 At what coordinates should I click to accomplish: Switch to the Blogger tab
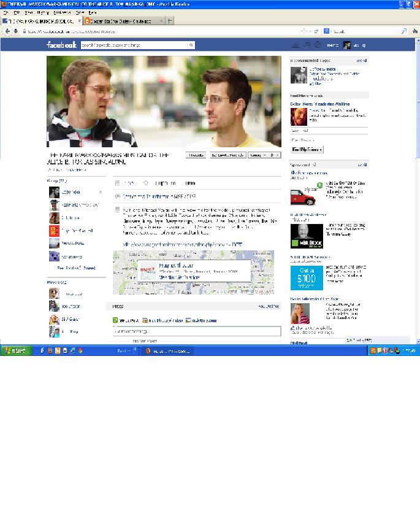124,21
